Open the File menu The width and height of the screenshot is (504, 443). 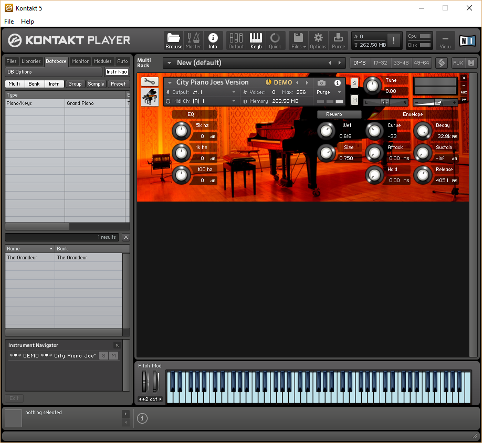click(8, 22)
